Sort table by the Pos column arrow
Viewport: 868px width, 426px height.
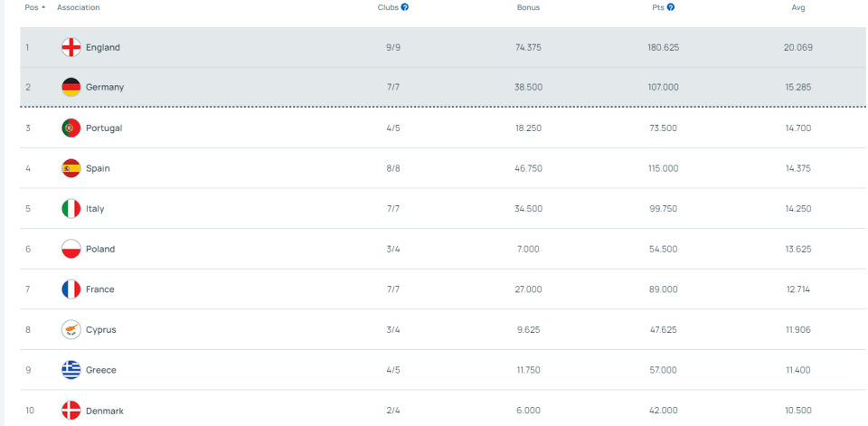coord(43,7)
